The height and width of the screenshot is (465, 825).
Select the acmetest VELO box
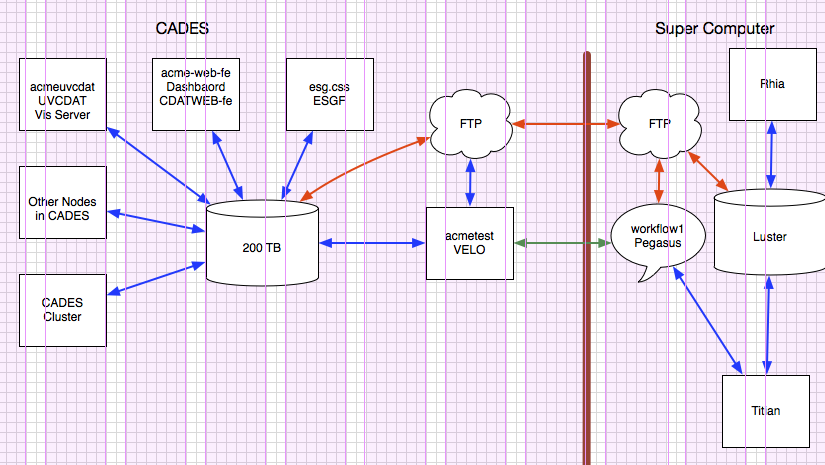tap(470, 243)
